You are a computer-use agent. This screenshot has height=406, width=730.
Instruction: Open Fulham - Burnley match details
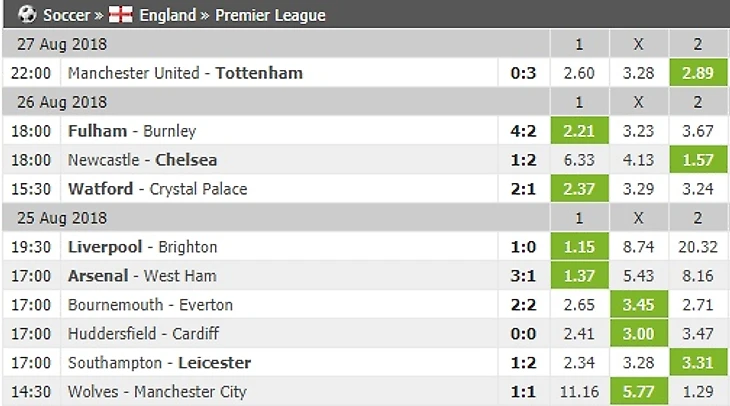(x=132, y=131)
